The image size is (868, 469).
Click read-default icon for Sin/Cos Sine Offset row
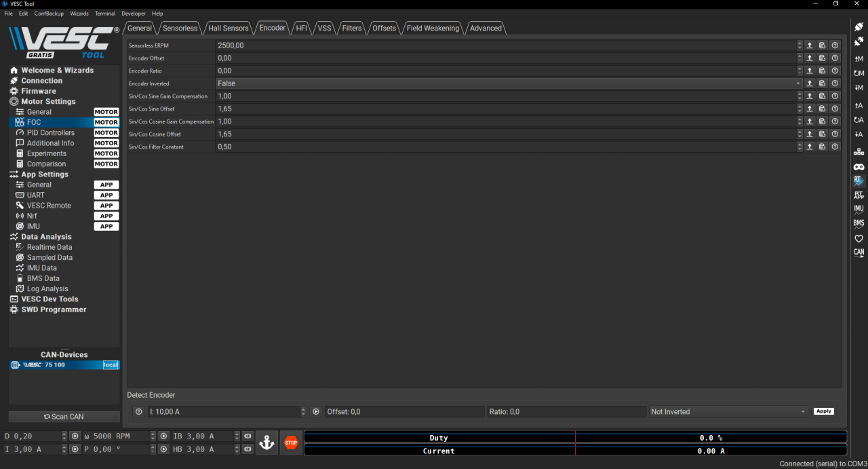tap(822, 109)
